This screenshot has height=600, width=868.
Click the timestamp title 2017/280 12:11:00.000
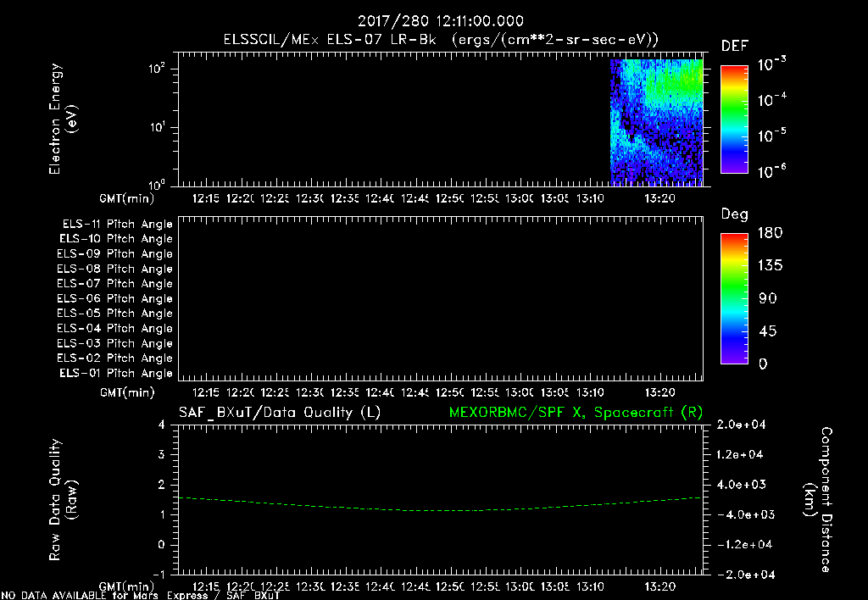click(x=440, y=21)
